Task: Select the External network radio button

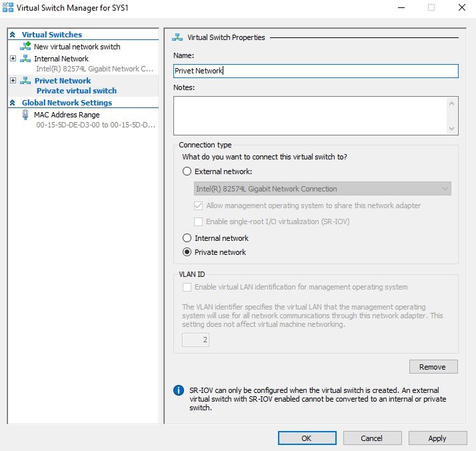Action: pos(187,171)
